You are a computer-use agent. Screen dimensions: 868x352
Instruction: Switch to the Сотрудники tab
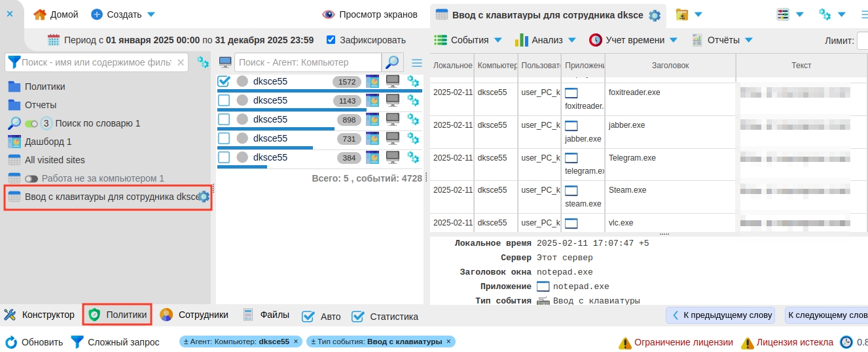click(x=194, y=315)
